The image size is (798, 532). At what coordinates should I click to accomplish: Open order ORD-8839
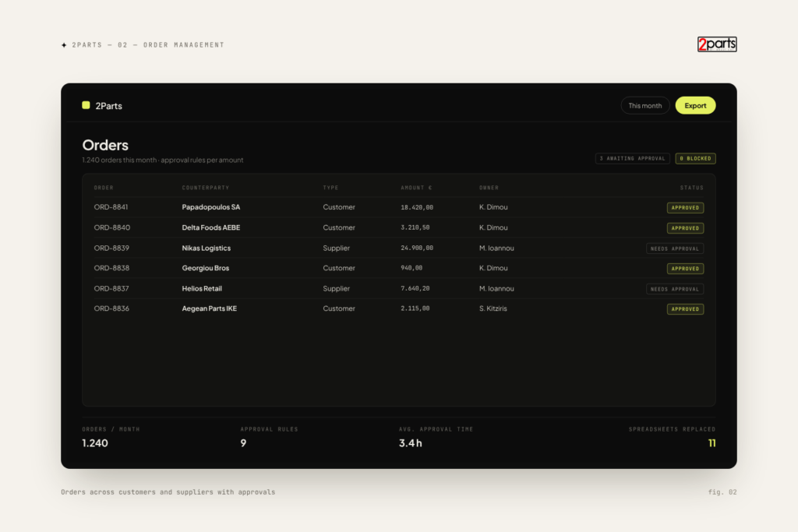point(111,248)
